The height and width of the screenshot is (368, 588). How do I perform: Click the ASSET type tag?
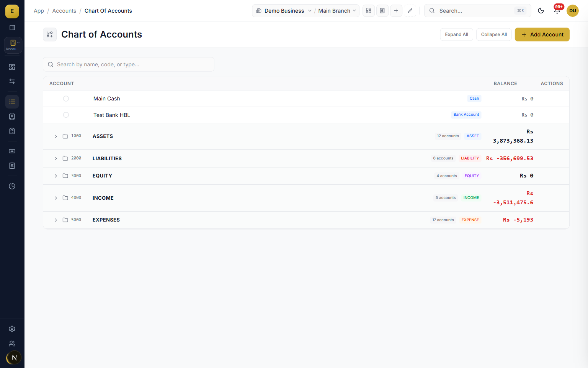(473, 136)
